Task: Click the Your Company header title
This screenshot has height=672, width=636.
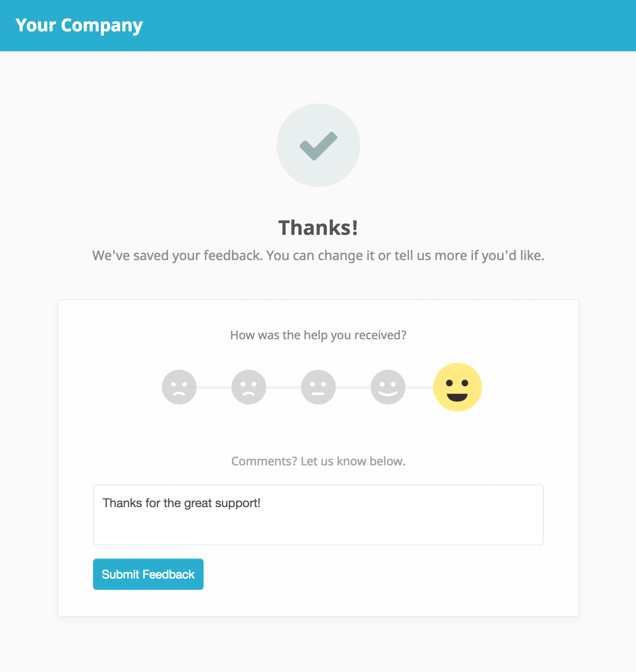Action: (79, 25)
